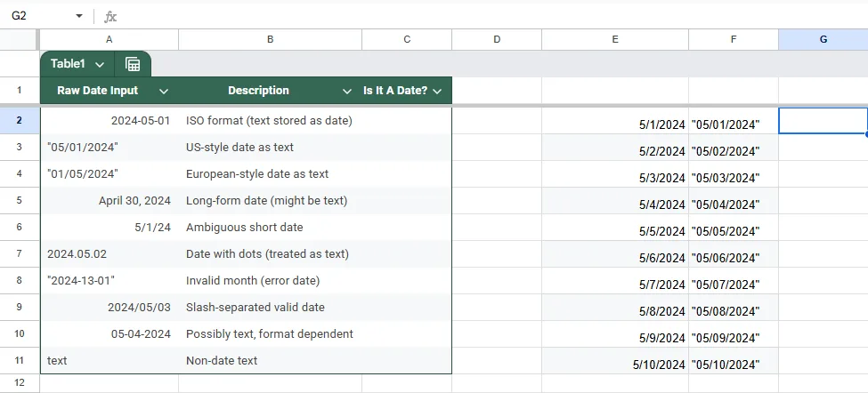
Task: Select the Ambiguous short date cell
Action: pos(270,228)
